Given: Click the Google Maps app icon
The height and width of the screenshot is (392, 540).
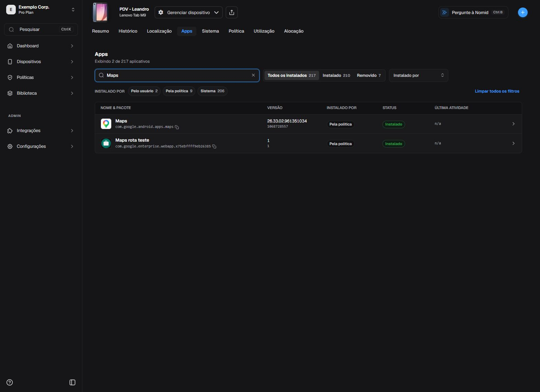Looking at the screenshot, I should (x=106, y=124).
